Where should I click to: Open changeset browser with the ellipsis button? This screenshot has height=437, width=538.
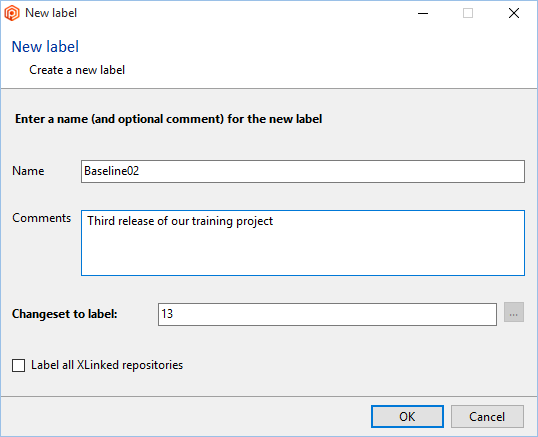coord(514,312)
